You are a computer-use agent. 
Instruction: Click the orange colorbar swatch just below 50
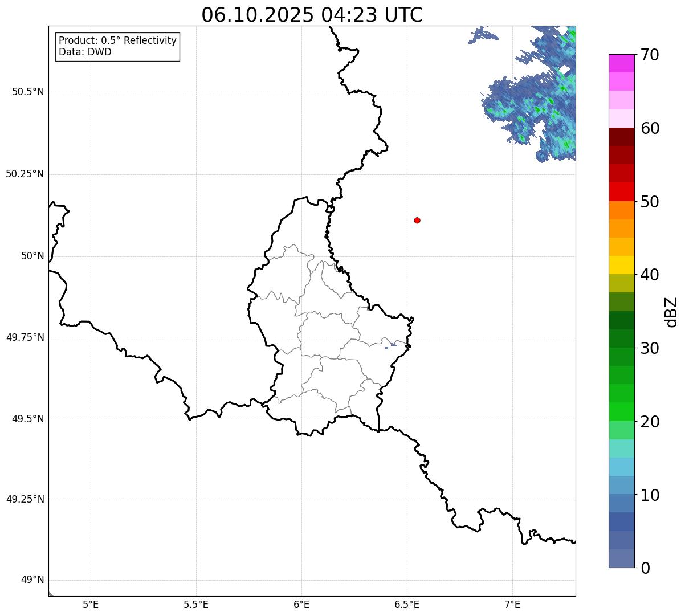(x=621, y=210)
